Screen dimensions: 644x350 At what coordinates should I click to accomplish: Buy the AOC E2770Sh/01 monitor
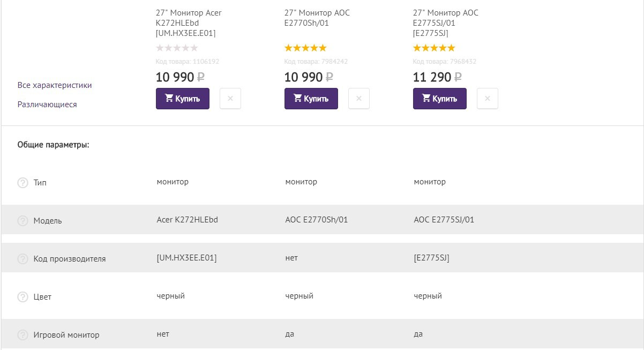pos(311,99)
